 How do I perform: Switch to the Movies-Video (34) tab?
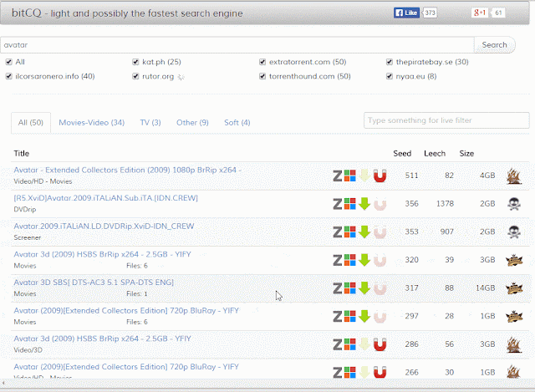[91, 123]
